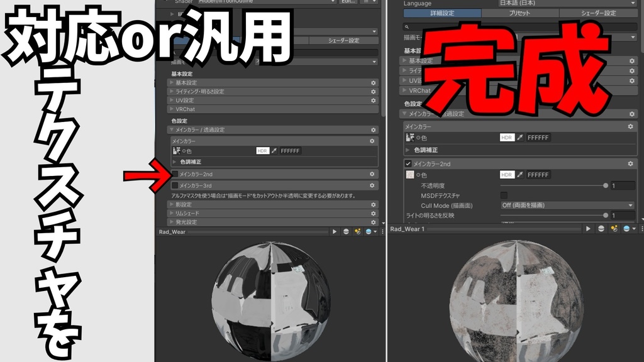Click the magnifier icon in the search field
644x362 pixels.
coord(406,27)
